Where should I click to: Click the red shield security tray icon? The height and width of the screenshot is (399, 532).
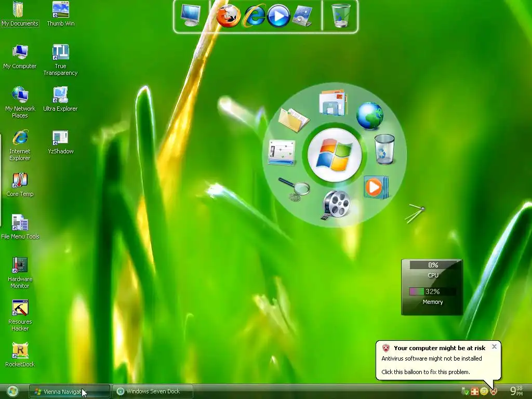pyautogui.click(x=494, y=392)
